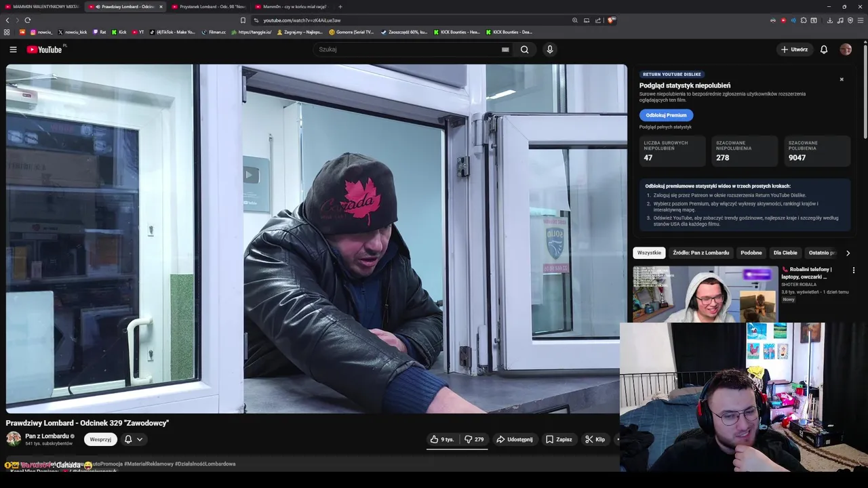Open the browser main menu icon
Screen dimensions: 868x488
[x=861, y=20]
